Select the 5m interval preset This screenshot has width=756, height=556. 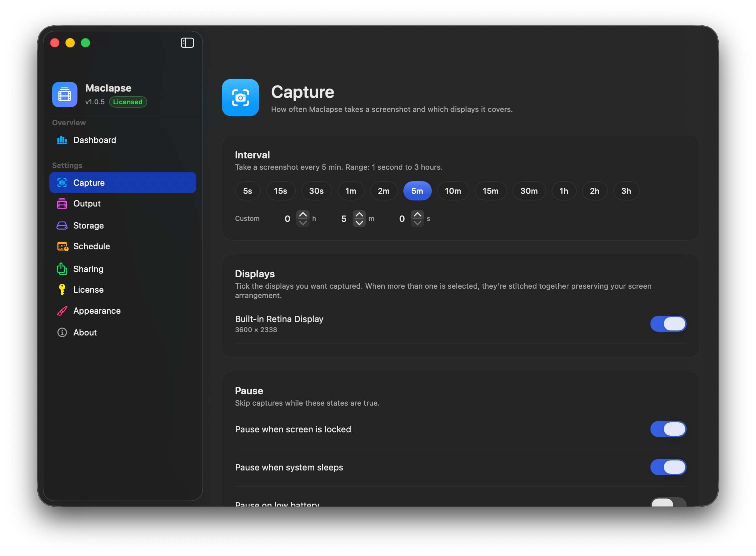point(417,191)
